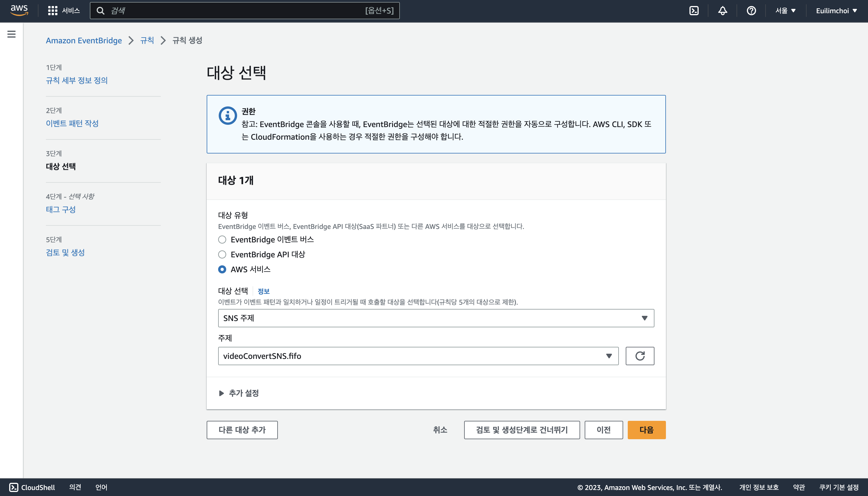Click 규칙 breadcrumb link
Viewport: 868px width, 496px height.
pos(147,40)
